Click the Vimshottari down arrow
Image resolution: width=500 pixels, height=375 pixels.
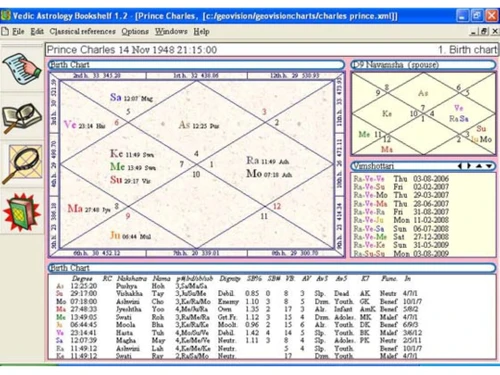[x=489, y=166]
